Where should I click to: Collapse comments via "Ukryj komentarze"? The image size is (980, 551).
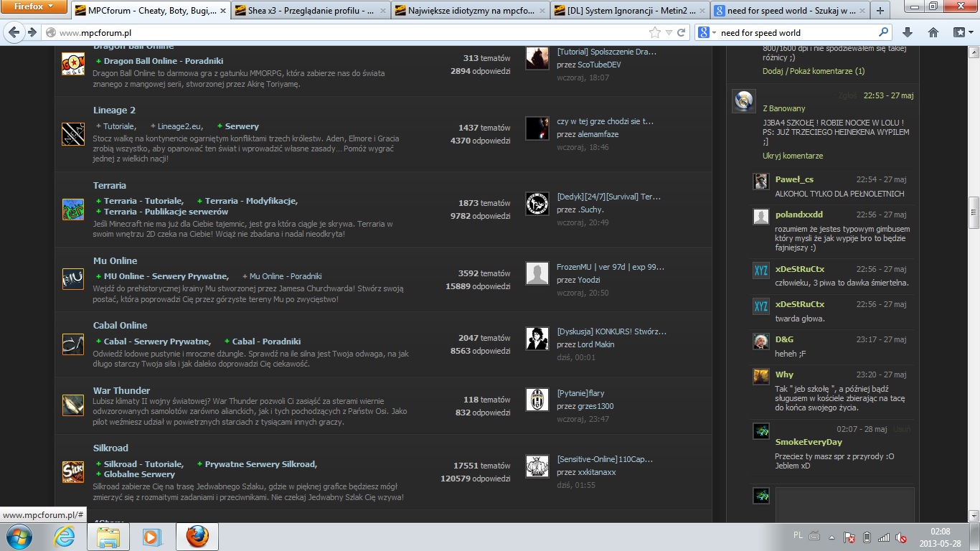793,156
